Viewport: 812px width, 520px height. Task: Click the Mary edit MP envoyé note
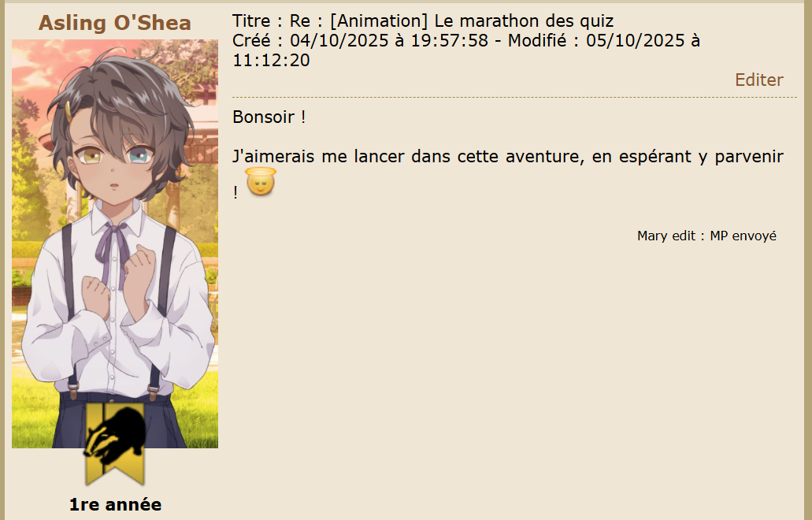(706, 236)
